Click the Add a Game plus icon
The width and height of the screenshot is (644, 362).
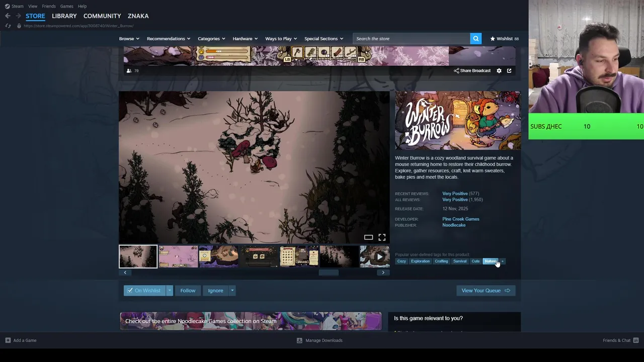point(8,340)
